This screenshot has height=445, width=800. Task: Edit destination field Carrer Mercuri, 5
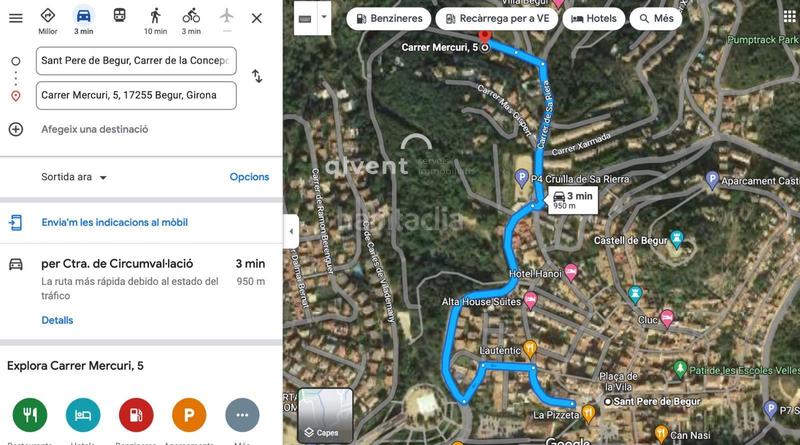136,95
